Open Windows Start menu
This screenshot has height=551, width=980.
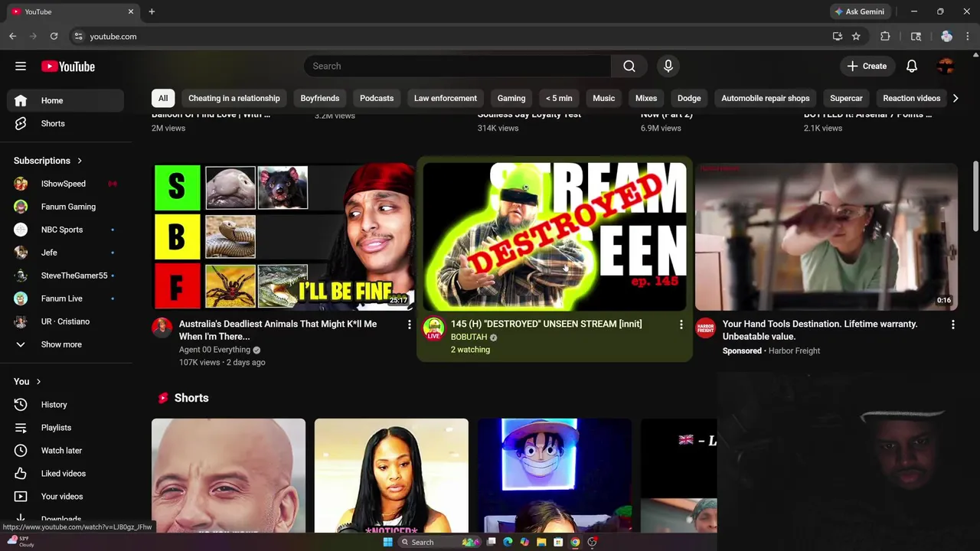click(x=387, y=542)
